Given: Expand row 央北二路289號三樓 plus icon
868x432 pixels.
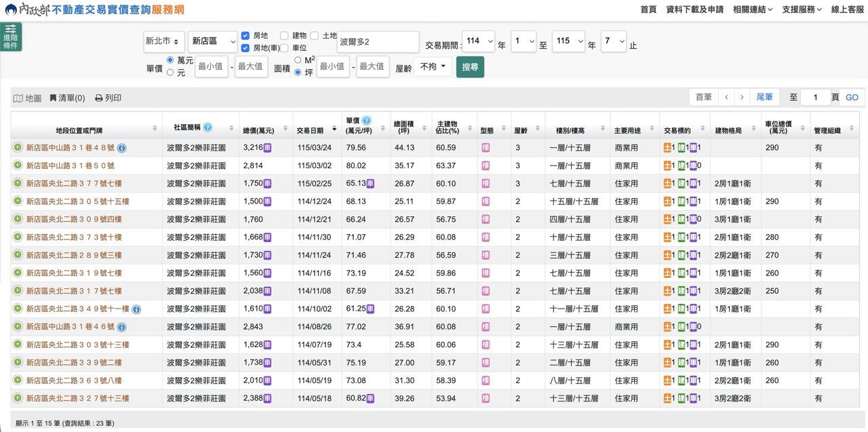Looking at the screenshot, I should [x=18, y=254].
